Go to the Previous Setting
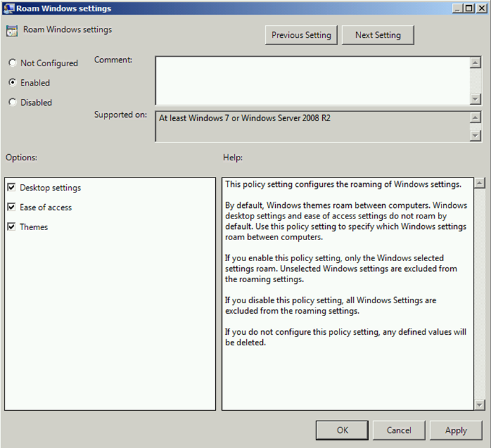This screenshot has height=448, width=491. (x=301, y=35)
